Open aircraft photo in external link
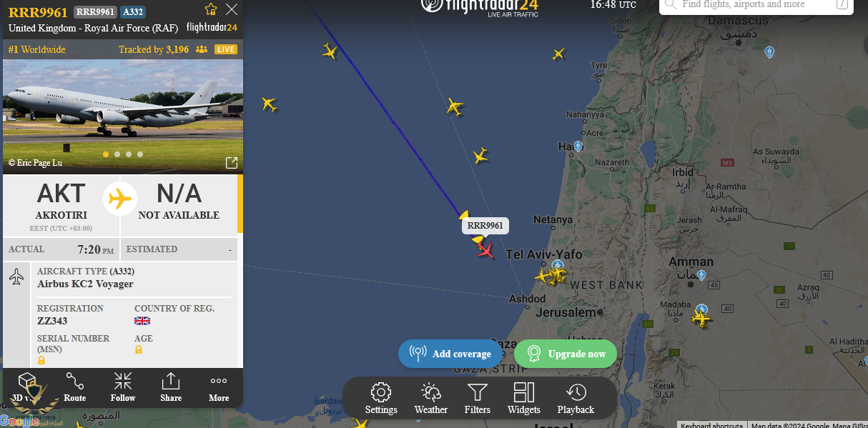 [232, 163]
